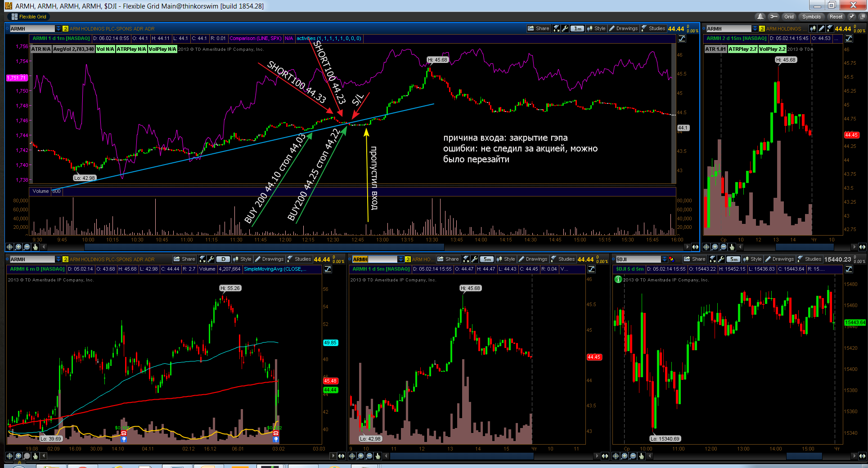The image size is (868, 468).
Task: Open the Drawings menu in the ARMH 5m chart
Action: pos(533,259)
